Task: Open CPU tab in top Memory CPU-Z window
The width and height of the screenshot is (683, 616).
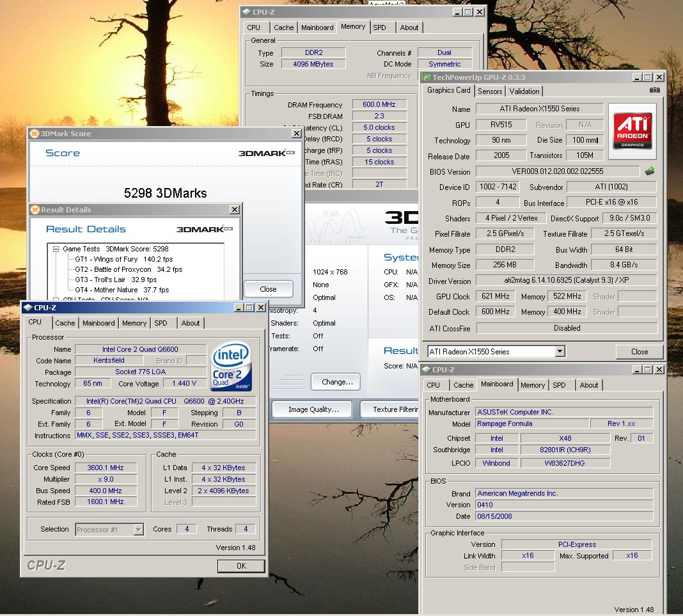Action: pyautogui.click(x=253, y=28)
